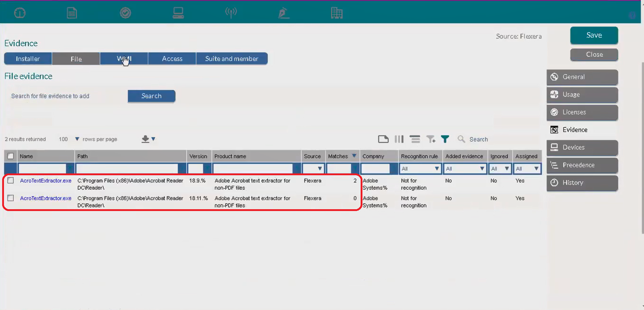Click the General sidebar globe icon
Screen dimensions: 644x310
(554, 77)
